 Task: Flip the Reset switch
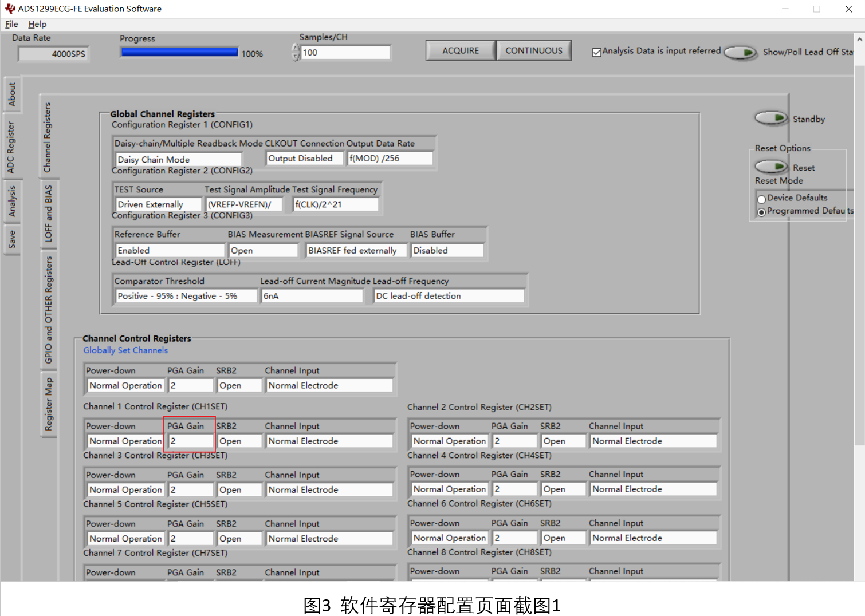(771, 167)
